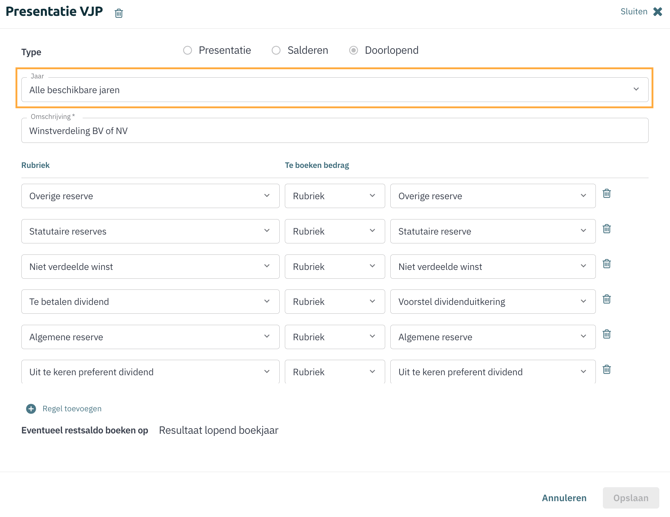This screenshot has width=670, height=517.
Task: Select the Presentatie type radio button
Action: click(x=188, y=50)
